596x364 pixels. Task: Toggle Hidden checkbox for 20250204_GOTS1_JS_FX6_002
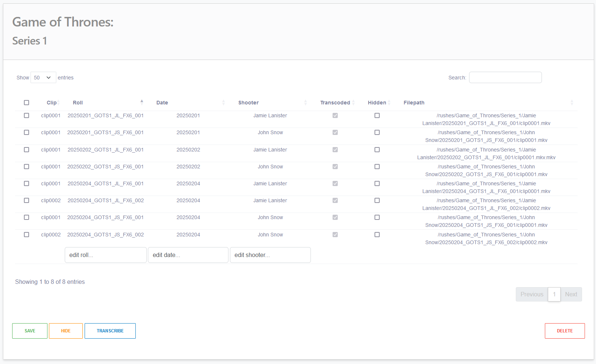[x=377, y=235]
